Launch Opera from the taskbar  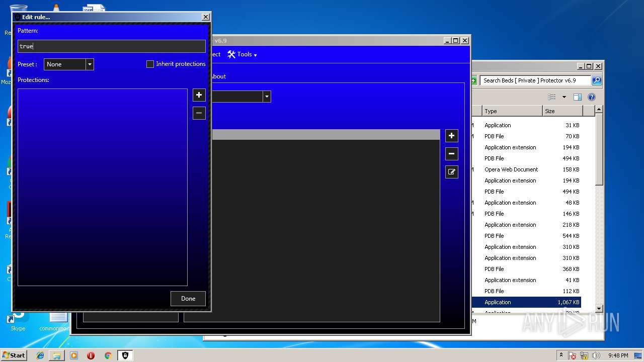point(91,355)
